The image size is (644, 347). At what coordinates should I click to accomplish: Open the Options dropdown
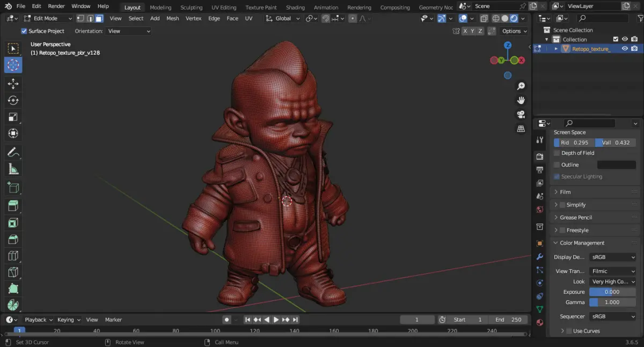(x=514, y=31)
